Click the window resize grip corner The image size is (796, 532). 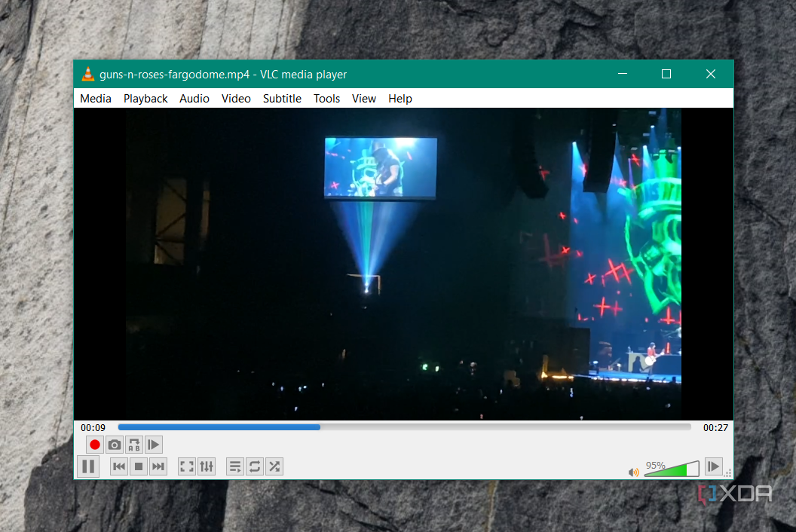click(728, 474)
